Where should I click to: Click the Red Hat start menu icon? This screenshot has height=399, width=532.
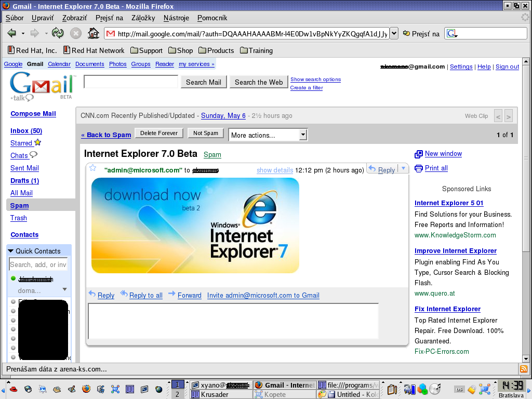pyautogui.click(x=14, y=389)
